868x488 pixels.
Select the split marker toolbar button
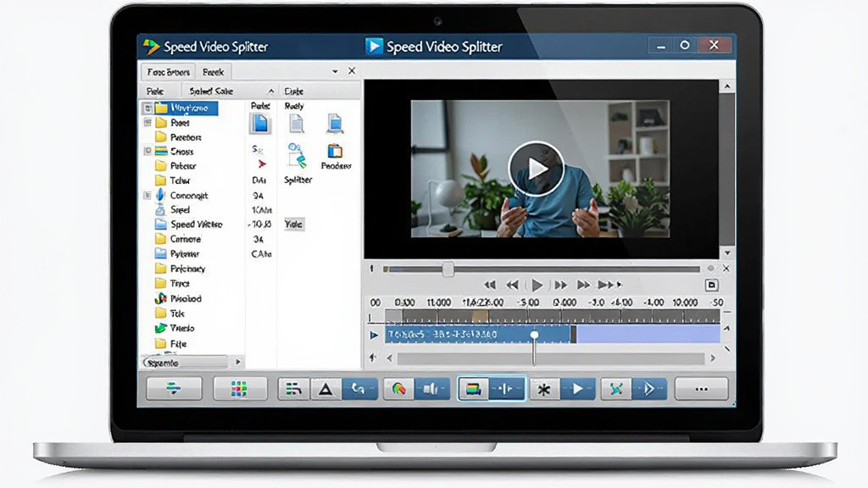507,389
